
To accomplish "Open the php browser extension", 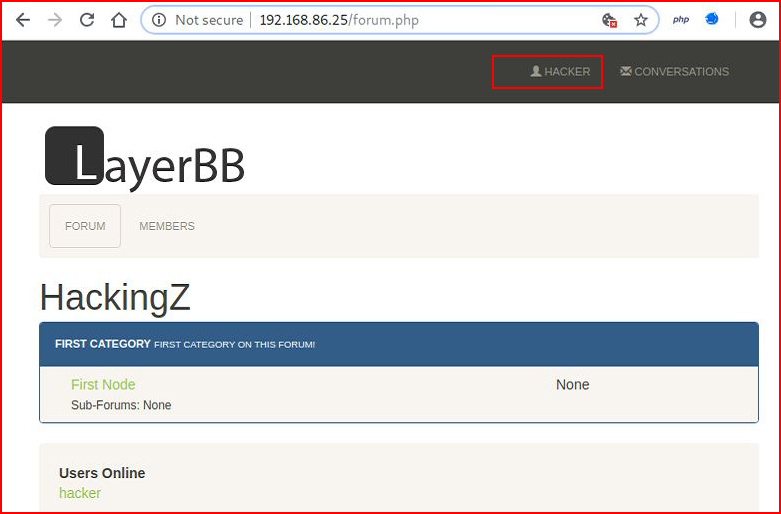I will [x=680, y=20].
